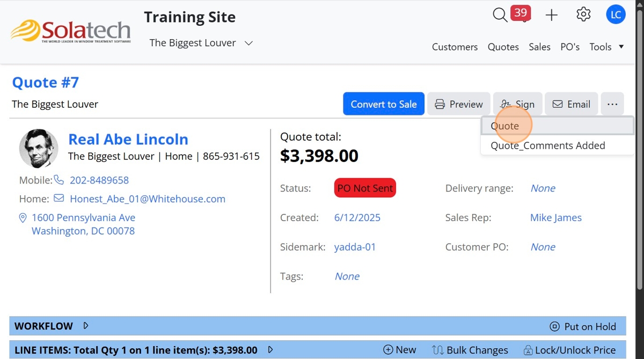Expand the WORKFLOW section triangle
This screenshot has height=359, width=644.
(x=86, y=326)
